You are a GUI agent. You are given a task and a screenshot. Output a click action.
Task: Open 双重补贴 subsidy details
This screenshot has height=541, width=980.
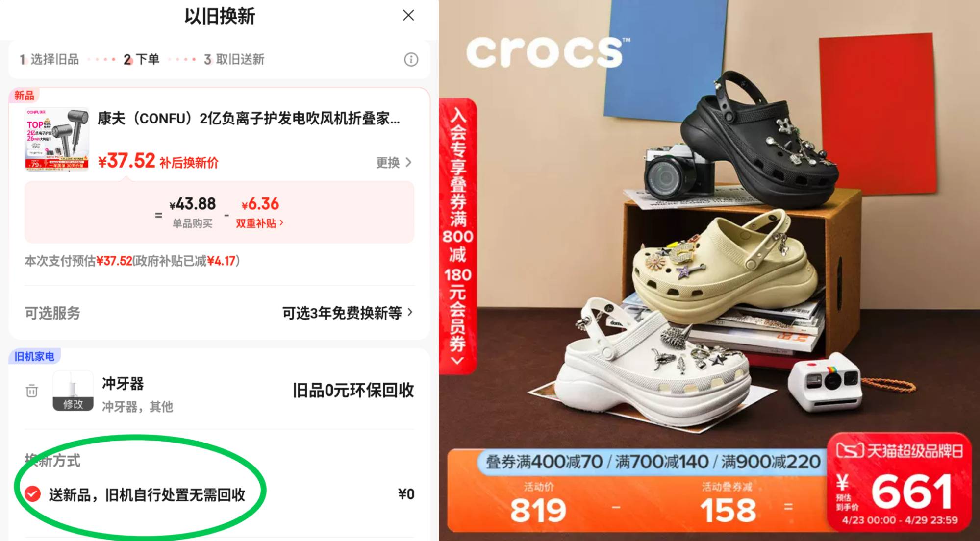259,223
